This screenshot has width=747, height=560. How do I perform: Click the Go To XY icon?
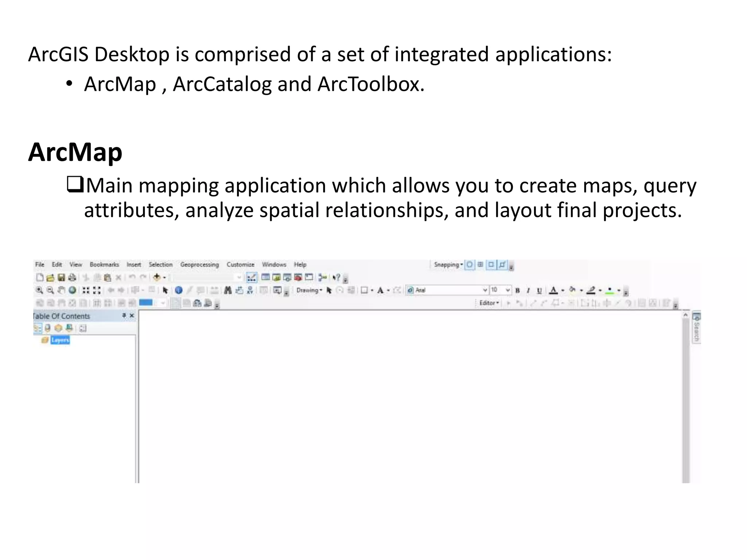(x=250, y=290)
